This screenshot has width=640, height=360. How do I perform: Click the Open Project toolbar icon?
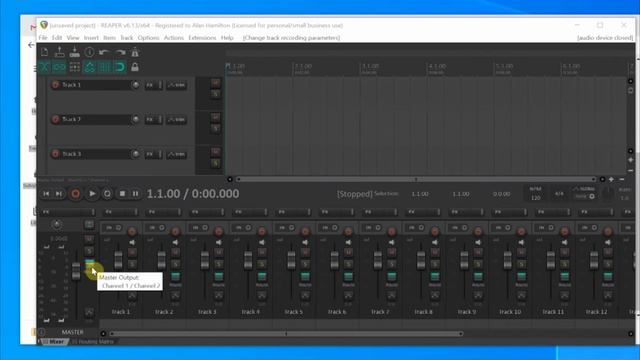click(60, 52)
